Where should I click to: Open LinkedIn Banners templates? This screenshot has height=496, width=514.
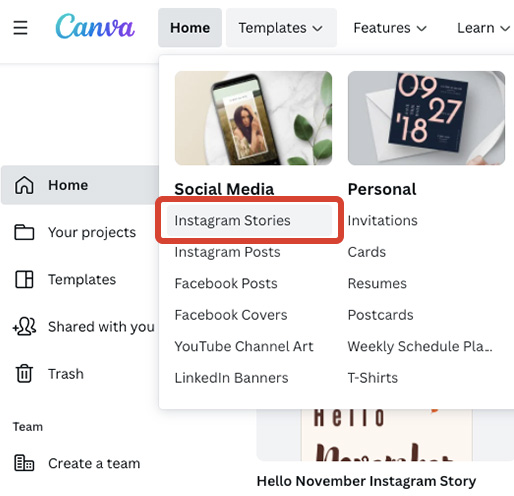coord(231,378)
